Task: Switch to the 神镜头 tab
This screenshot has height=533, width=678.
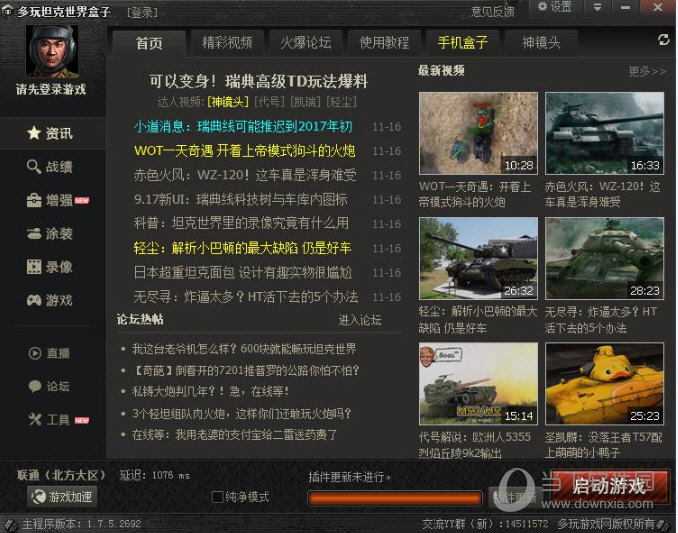Action: click(x=541, y=43)
